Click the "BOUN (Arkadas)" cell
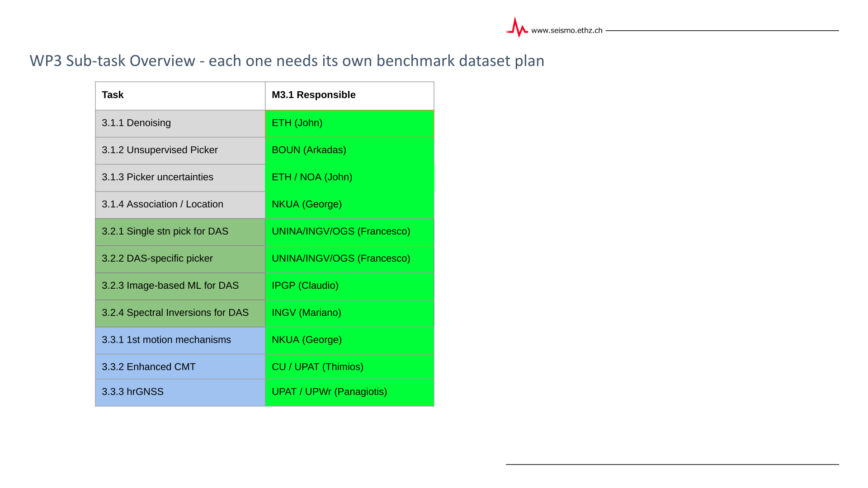 coord(349,150)
